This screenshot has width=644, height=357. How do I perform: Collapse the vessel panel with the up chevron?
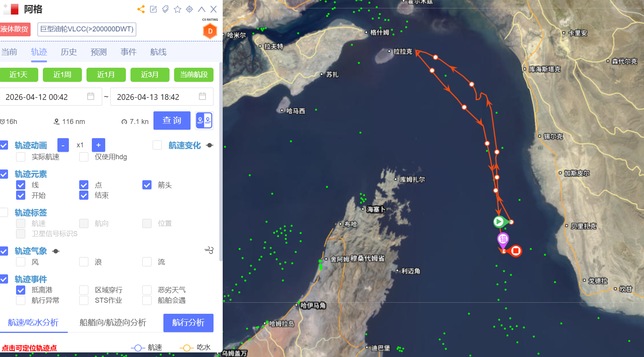pyautogui.click(x=202, y=9)
